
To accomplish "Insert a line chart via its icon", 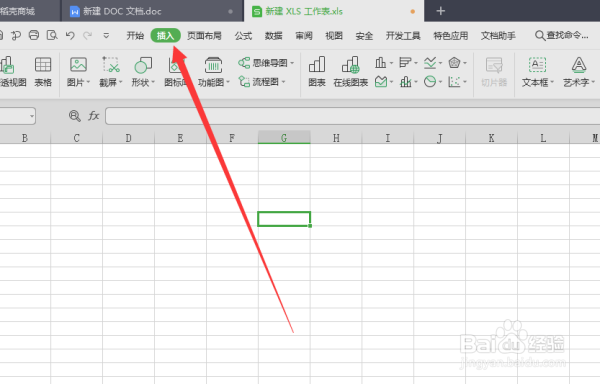I will [x=430, y=62].
